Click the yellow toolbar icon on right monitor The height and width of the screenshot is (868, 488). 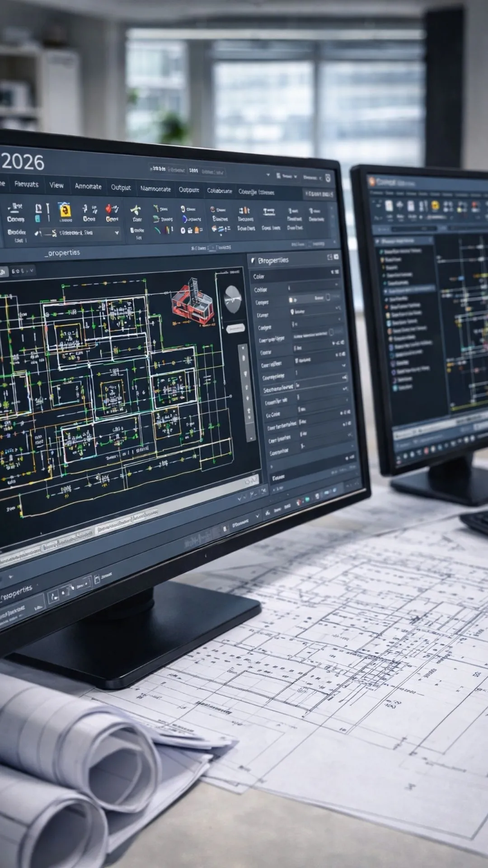click(436, 206)
